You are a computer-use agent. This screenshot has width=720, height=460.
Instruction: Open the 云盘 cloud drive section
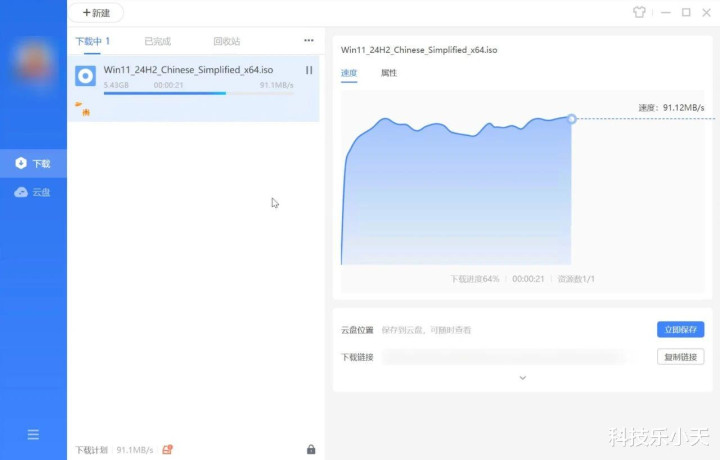pos(33,192)
